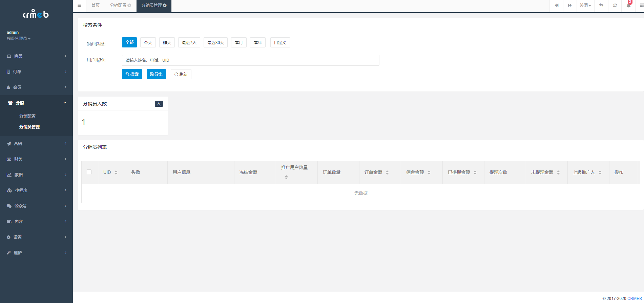Expand the 商品 sidebar menu
The image size is (644, 303).
click(36, 56)
